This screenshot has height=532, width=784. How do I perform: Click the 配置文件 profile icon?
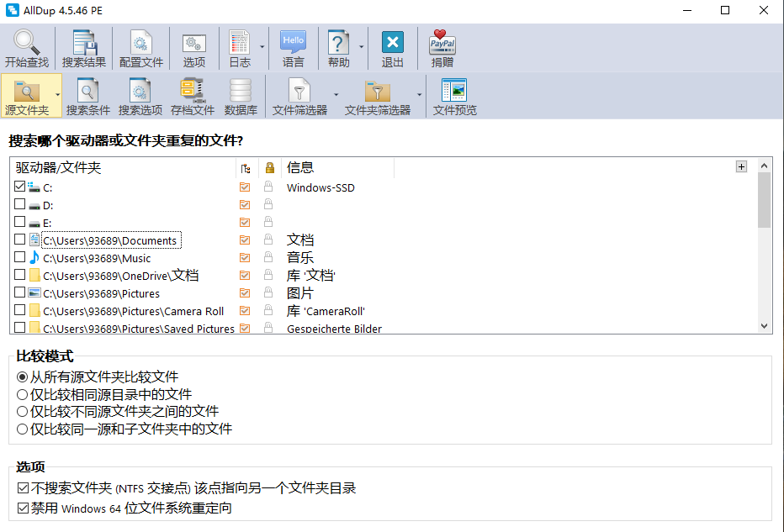[140, 48]
